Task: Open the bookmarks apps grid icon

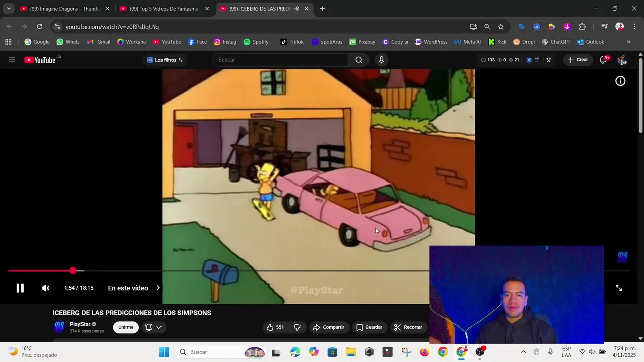Action: (8, 42)
